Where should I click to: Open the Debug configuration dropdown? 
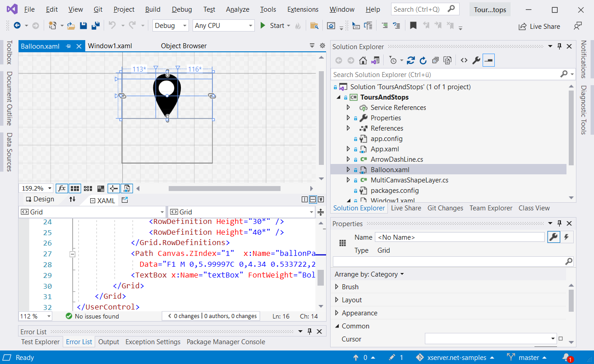tap(170, 26)
